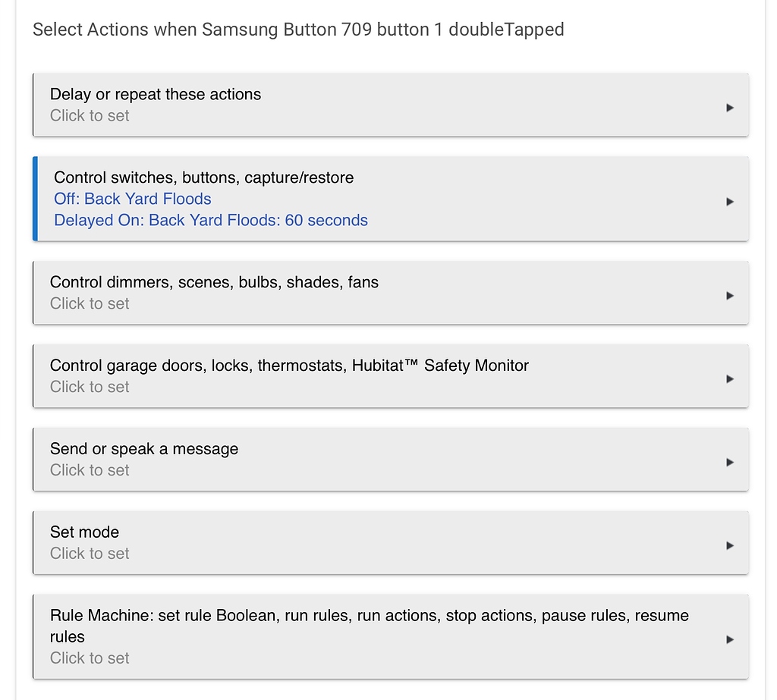The width and height of the screenshot is (777, 700).
Task: Expand the Delay or repeat actions arrow
Action: coord(729,106)
